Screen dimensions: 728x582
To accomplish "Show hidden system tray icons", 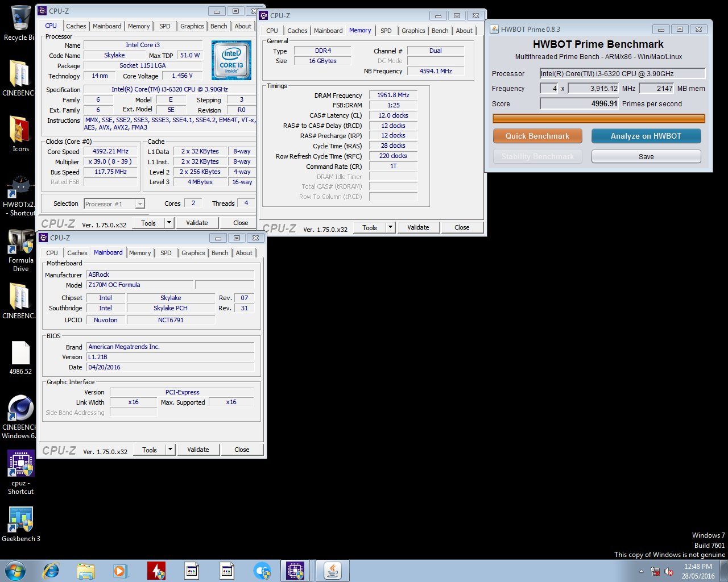I will 641,571.
